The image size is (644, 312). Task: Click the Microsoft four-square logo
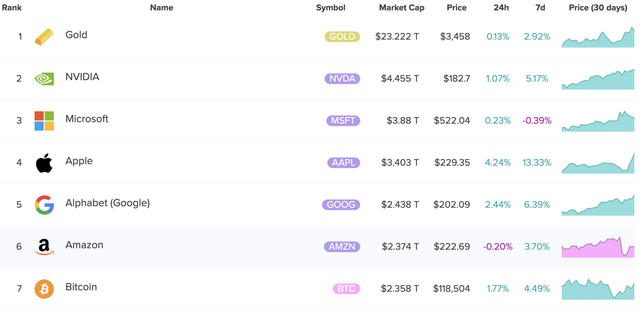pyautogui.click(x=44, y=121)
